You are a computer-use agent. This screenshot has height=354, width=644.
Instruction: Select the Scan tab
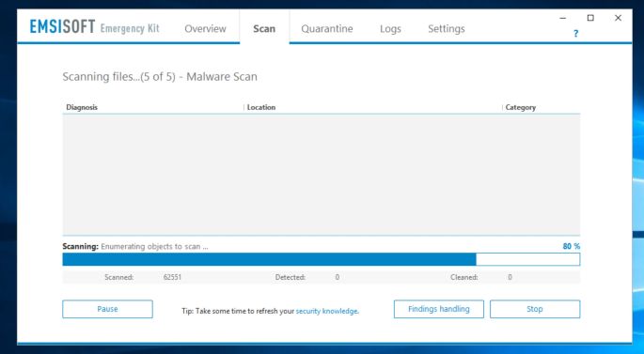coord(264,29)
